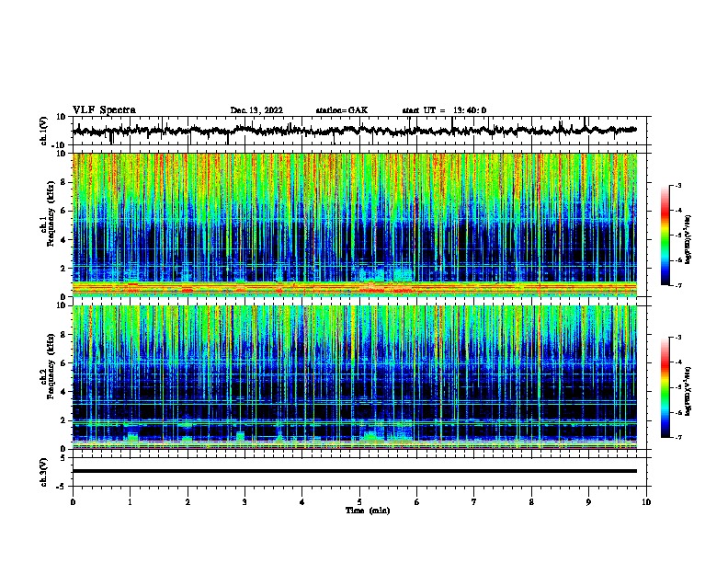Screen dimensions: 728x563
Task: Click the 'station=GAK' label
Action: (342, 110)
